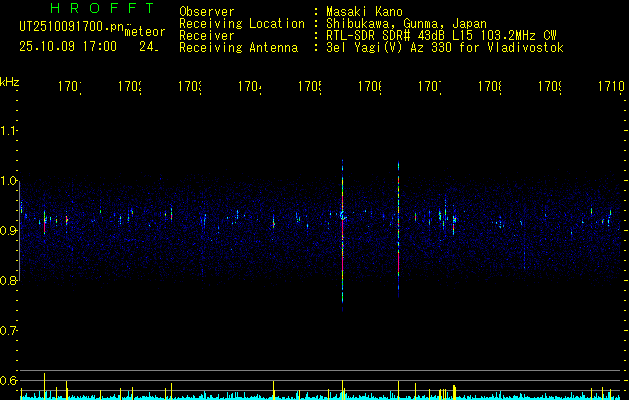This screenshot has width=629, height=400.
Task: Click the grey vertical range bar left of the spectrogram
Action: (x=19, y=231)
